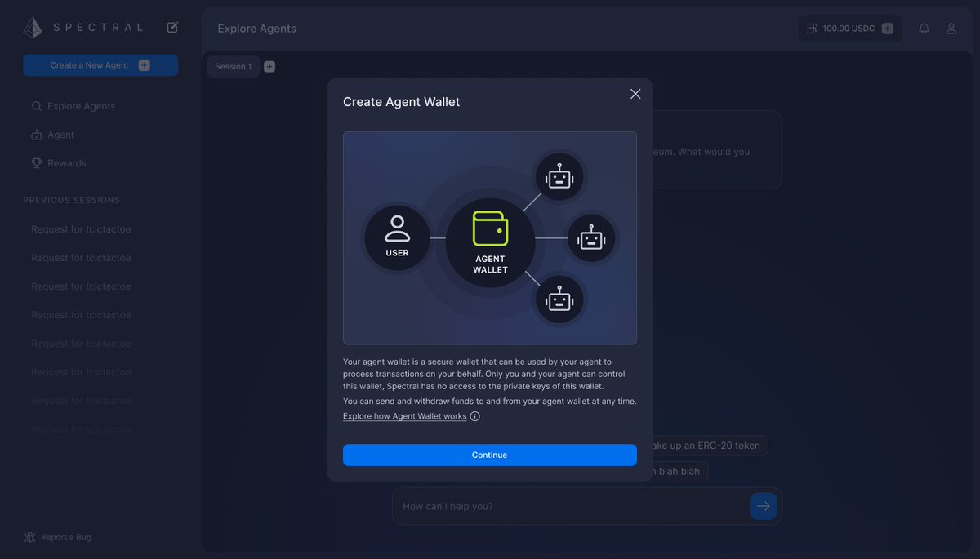Click the Explore Agents page title
This screenshot has height=559, width=980.
(x=257, y=29)
